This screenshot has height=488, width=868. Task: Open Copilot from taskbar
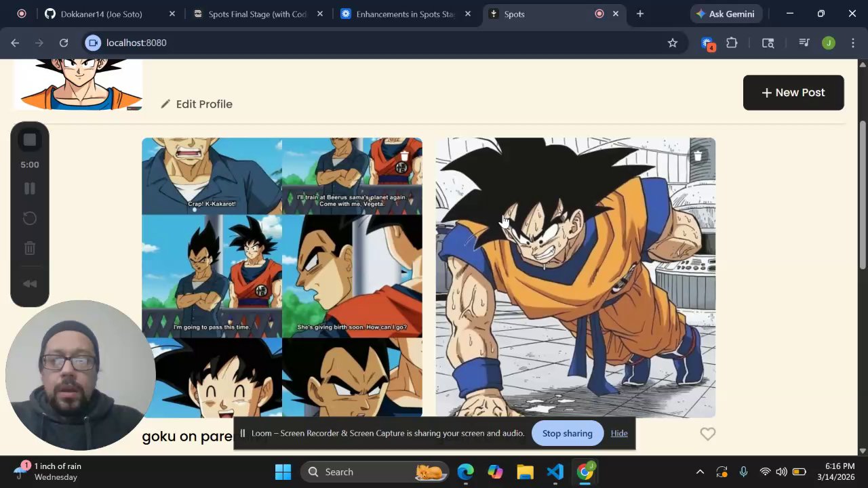point(496,472)
